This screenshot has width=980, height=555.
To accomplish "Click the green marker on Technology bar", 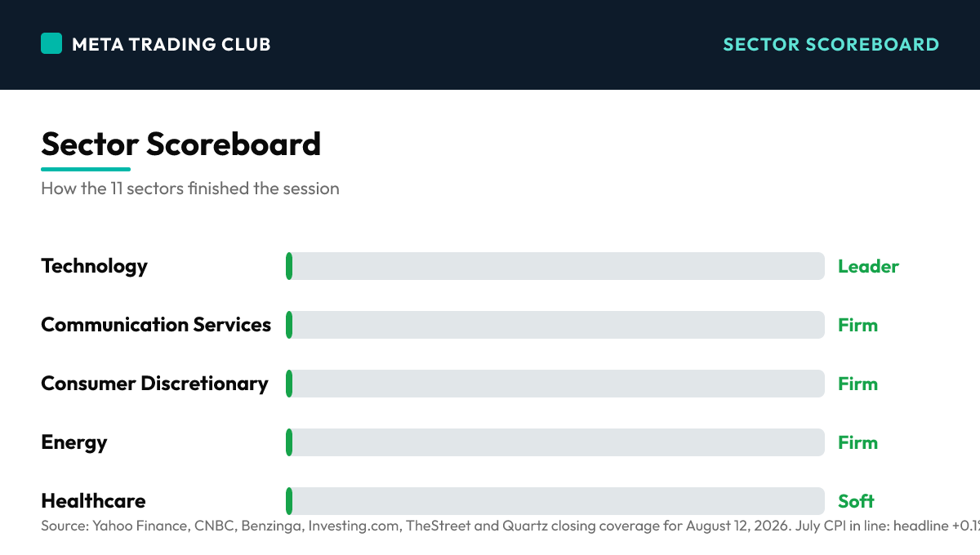I will 289,266.
